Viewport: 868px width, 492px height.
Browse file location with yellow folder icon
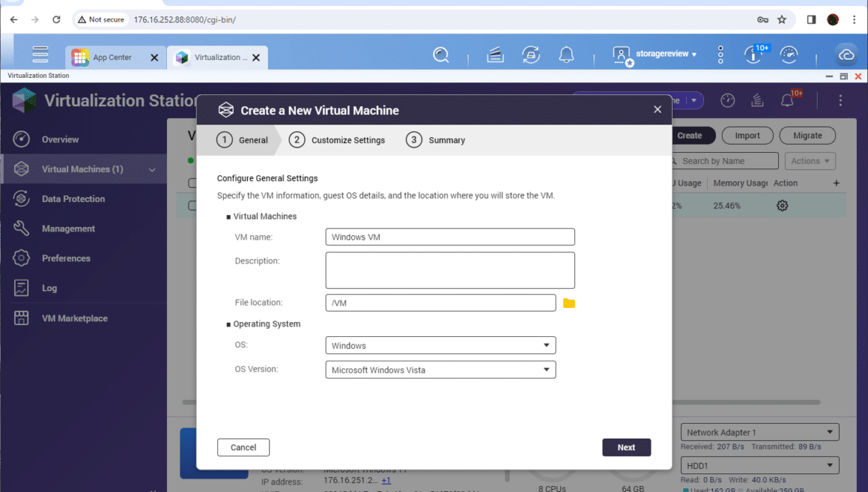[568, 303]
